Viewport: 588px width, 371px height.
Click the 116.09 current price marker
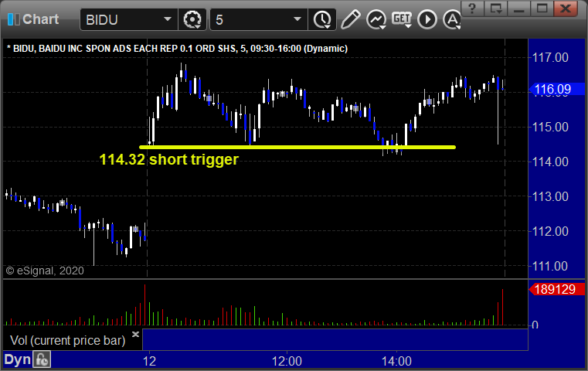(x=556, y=90)
